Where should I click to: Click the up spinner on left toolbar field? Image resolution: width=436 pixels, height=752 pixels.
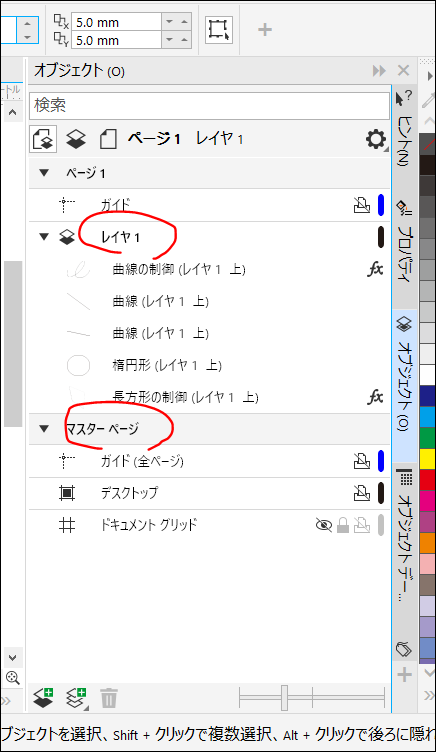pos(28,23)
